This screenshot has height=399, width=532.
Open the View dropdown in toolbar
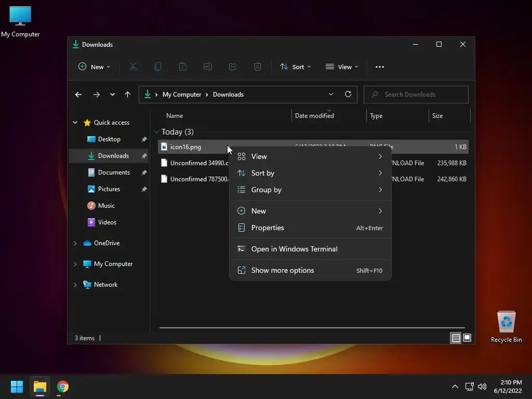pyautogui.click(x=342, y=67)
